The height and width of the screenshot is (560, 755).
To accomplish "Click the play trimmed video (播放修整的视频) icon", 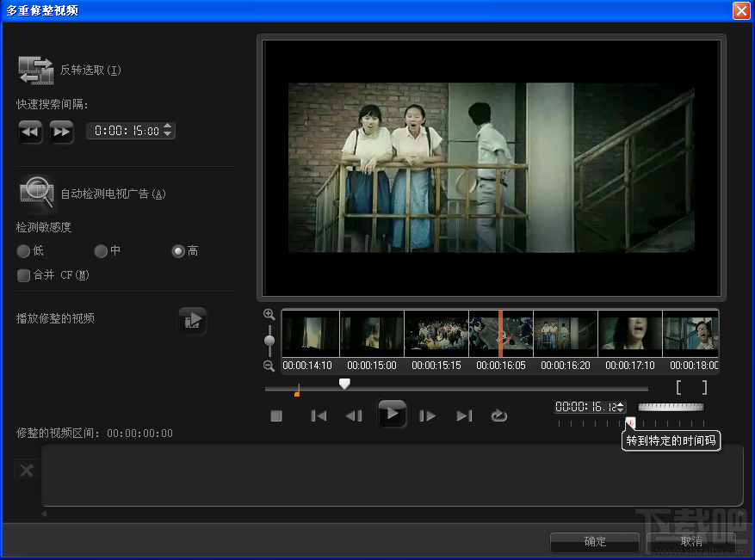I will (x=193, y=320).
